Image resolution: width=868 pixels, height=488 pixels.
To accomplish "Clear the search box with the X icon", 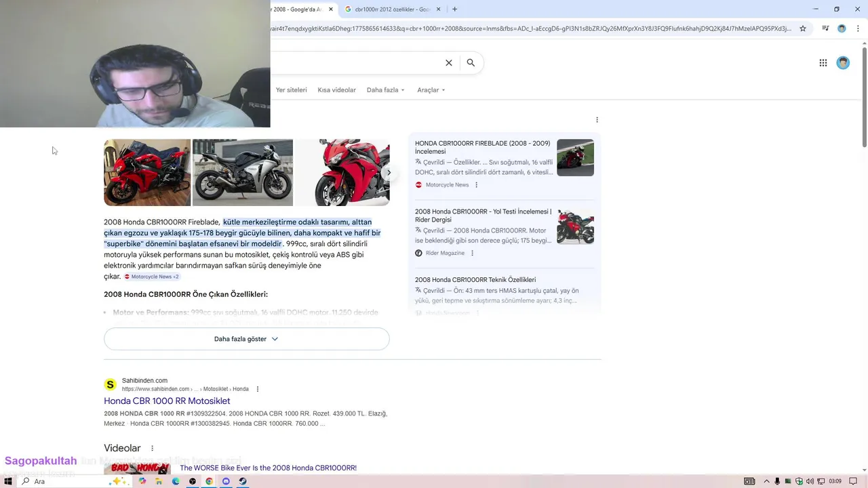I will (448, 62).
